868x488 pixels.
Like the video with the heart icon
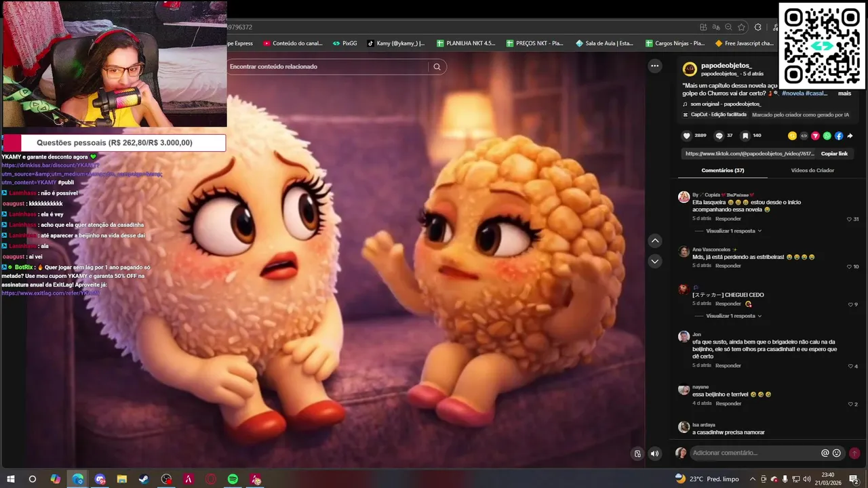[x=686, y=136]
